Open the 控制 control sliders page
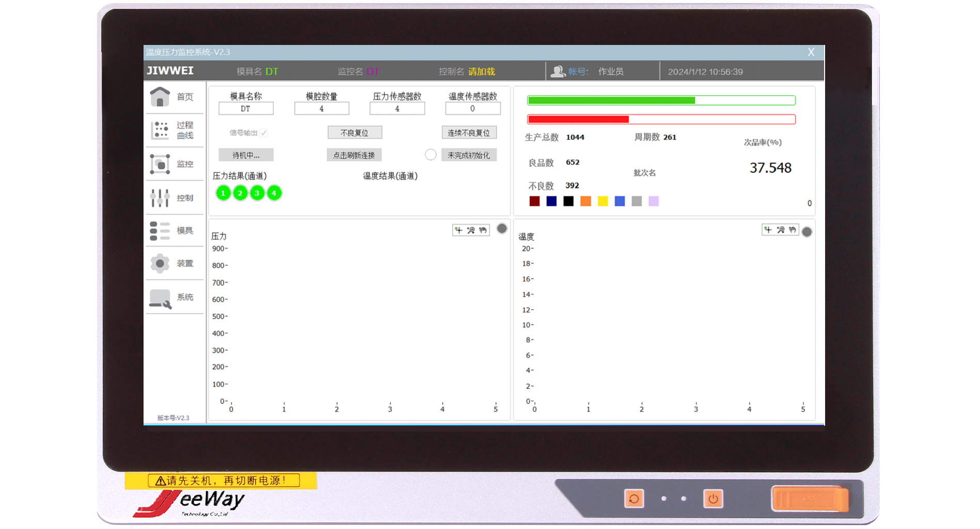This screenshot has height=529, width=980. pyautogui.click(x=172, y=198)
